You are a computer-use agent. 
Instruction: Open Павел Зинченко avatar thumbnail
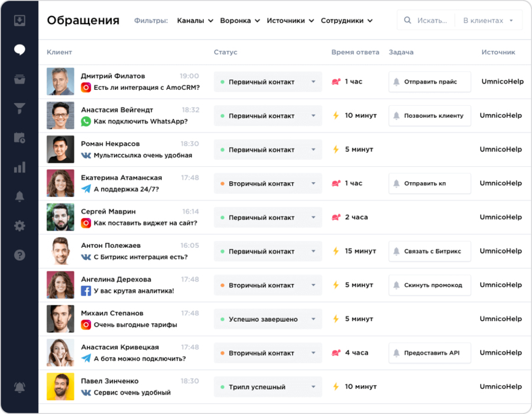pyautogui.click(x=60, y=387)
